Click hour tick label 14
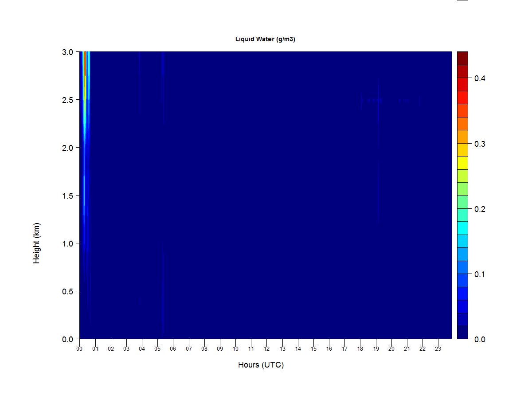532x399 pixels. tap(298, 349)
